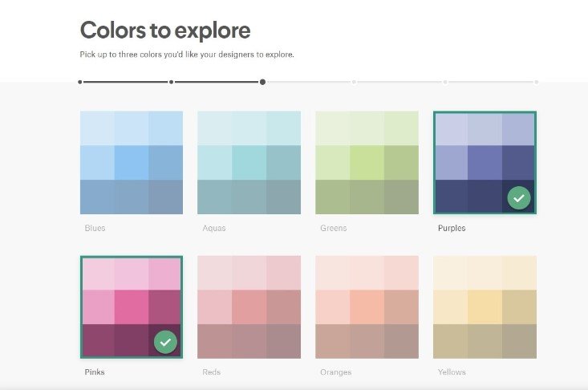Click the Aquas label below swatch
This screenshot has height=390, width=588.
[213, 228]
